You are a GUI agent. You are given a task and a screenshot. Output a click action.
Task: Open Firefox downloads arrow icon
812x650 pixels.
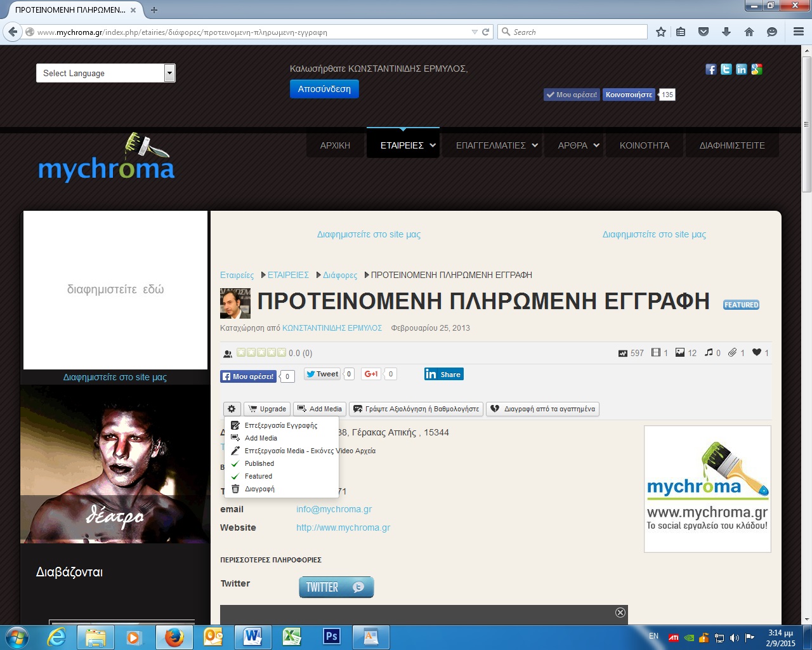(x=726, y=32)
